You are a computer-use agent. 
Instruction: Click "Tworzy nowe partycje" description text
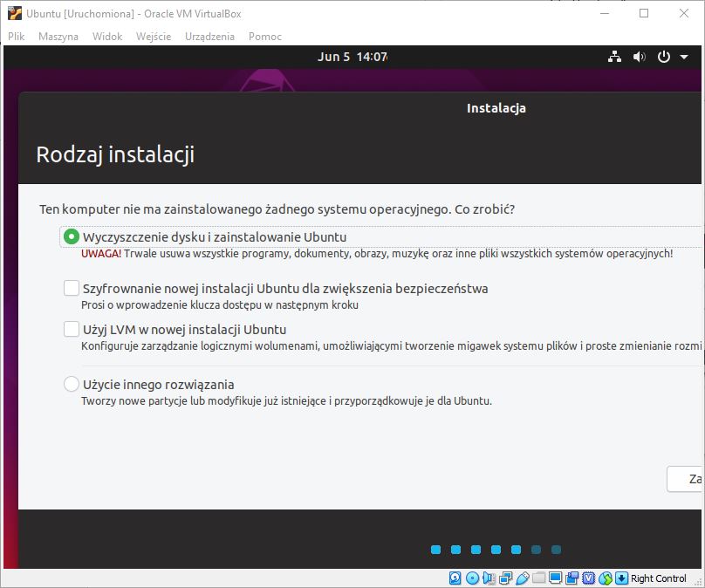click(x=286, y=401)
